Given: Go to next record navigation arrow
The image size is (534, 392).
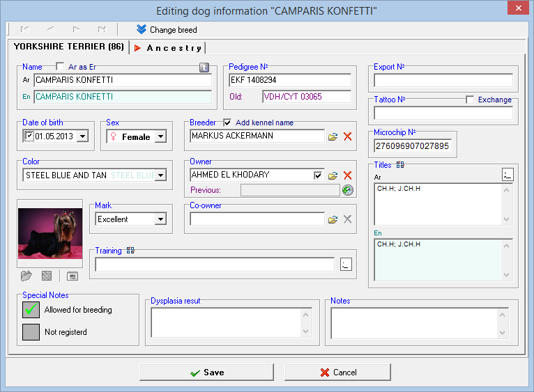Looking at the screenshot, I should coord(76,29).
